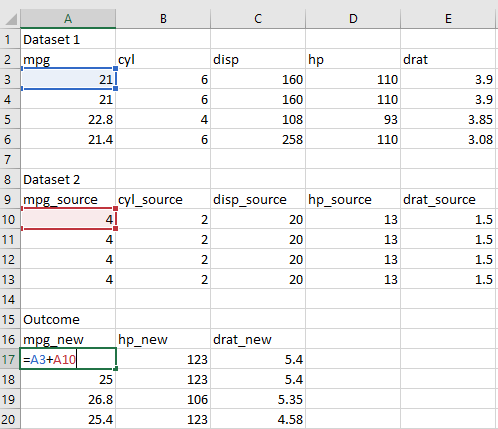Select row 1 header
The image size is (498, 429).
click(x=10, y=39)
